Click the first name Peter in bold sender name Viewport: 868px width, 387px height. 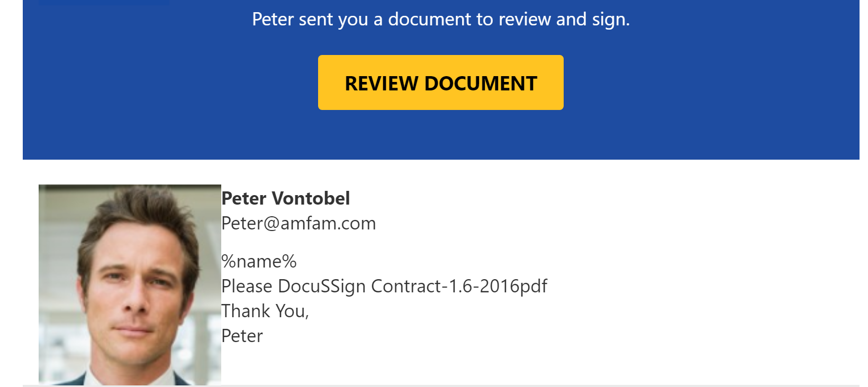[244, 198]
